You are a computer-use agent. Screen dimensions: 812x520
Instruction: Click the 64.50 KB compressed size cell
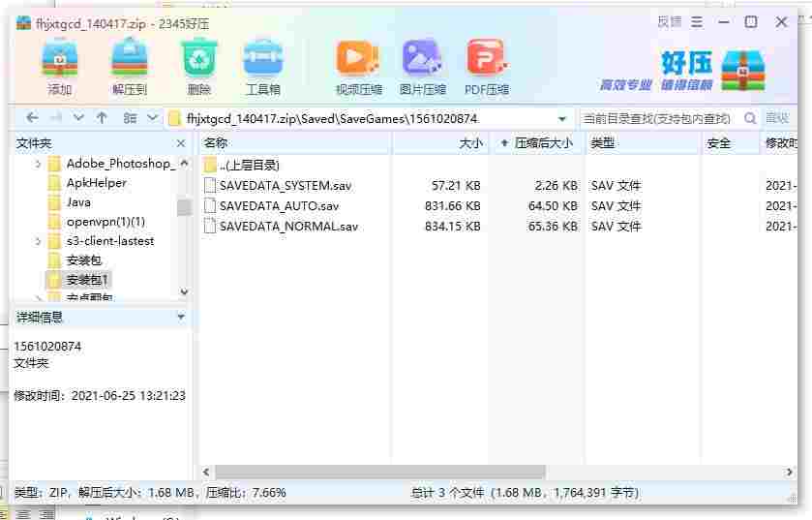point(553,206)
